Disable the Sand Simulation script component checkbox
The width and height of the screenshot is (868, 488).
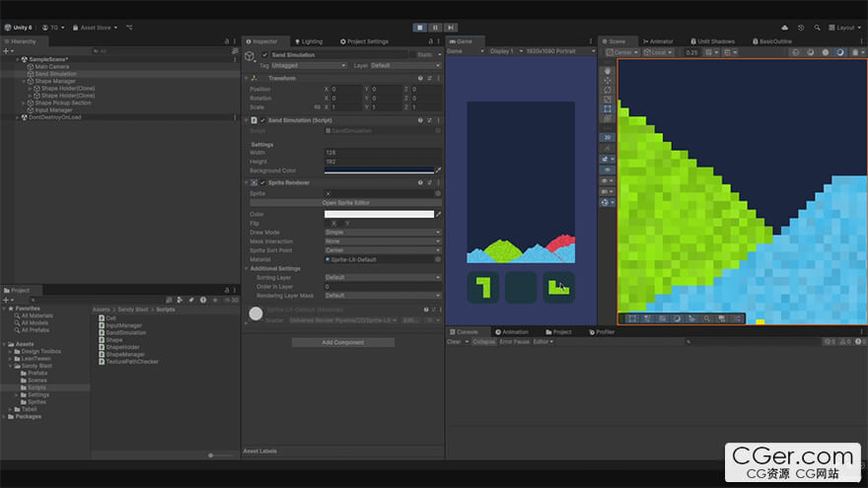pos(263,120)
